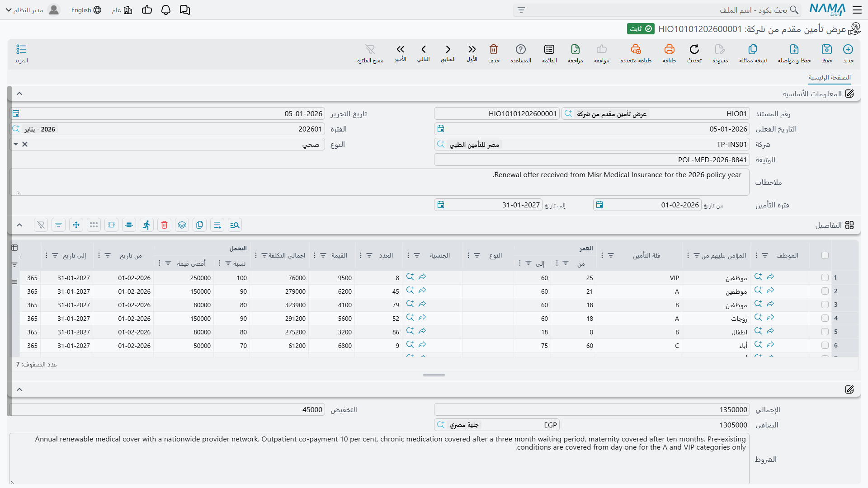Collapse the المعلومات الأساسية section

(19, 94)
